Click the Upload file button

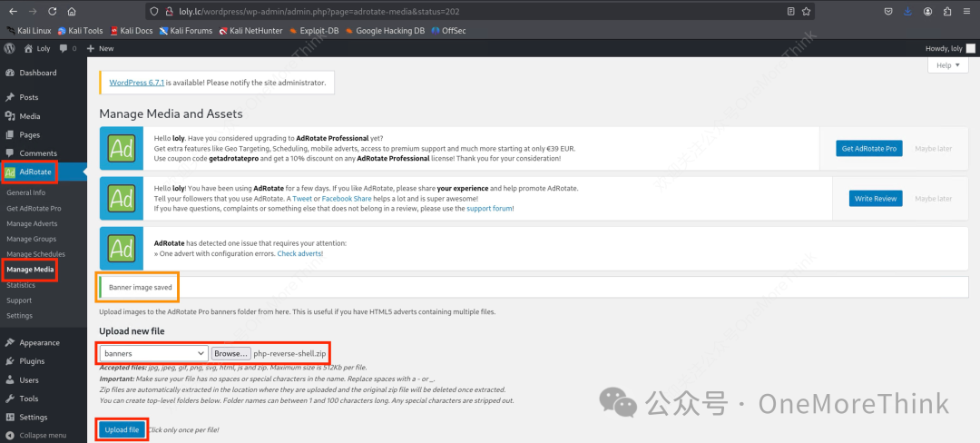122,430
